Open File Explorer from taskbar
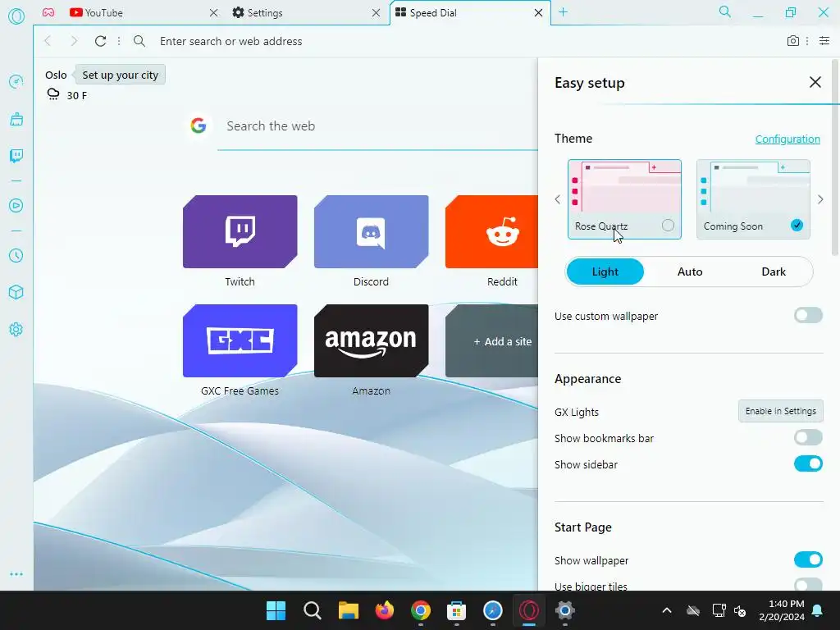Screen dimensions: 840x630 tap(348, 610)
